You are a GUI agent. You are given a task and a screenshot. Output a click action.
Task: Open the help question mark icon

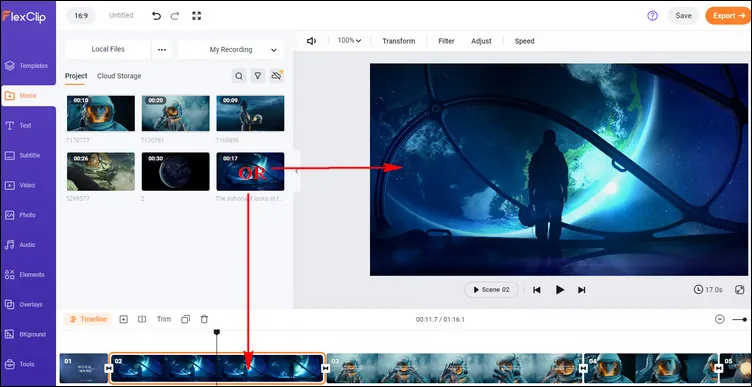click(652, 16)
